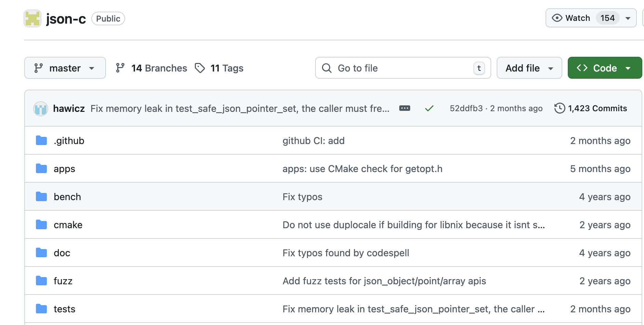Click the code brackets icon on Code button

tap(582, 68)
